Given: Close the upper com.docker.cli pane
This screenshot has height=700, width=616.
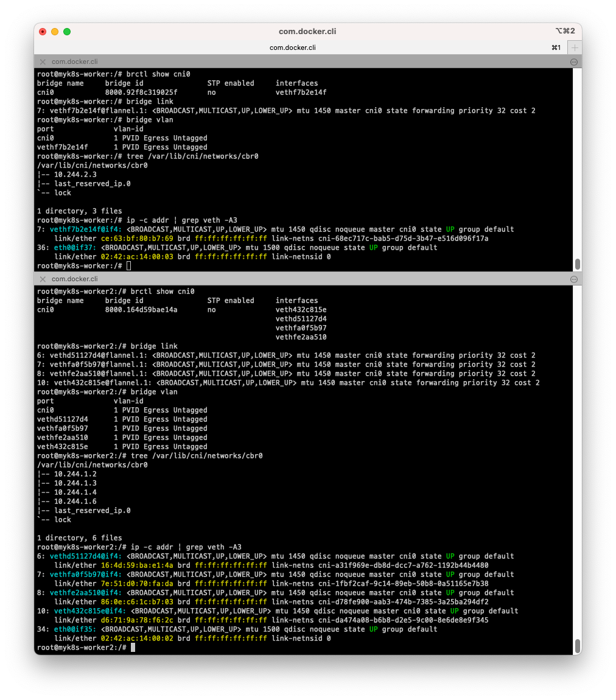Looking at the screenshot, I should pyautogui.click(x=43, y=61).
